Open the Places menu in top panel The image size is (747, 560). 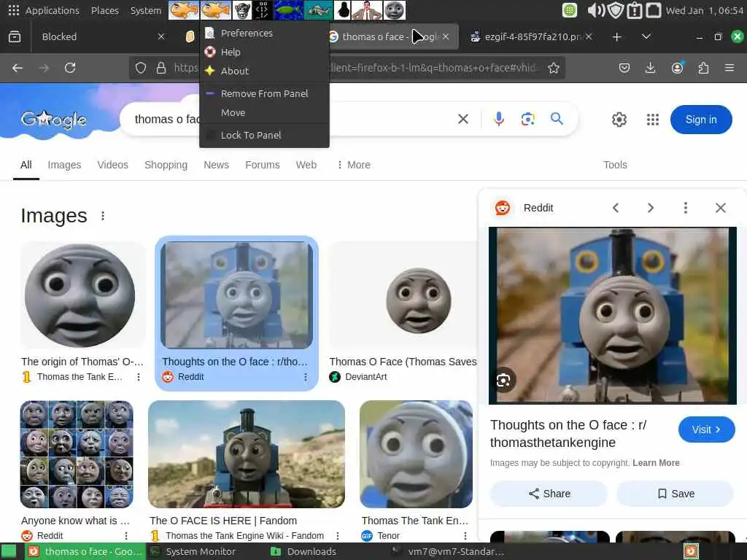click(105, 10)
